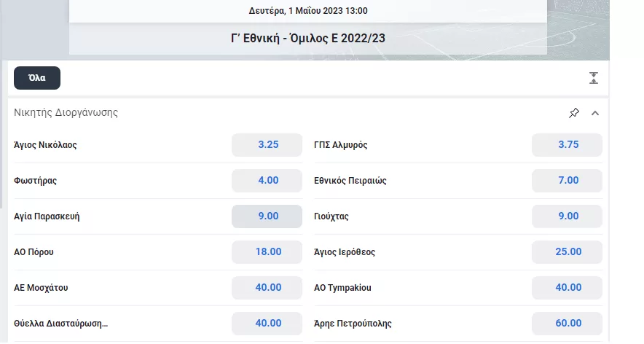The image size is (644, 344).
Task: Pick Φωστήρας at 4.00
Action: click(267, 181)
